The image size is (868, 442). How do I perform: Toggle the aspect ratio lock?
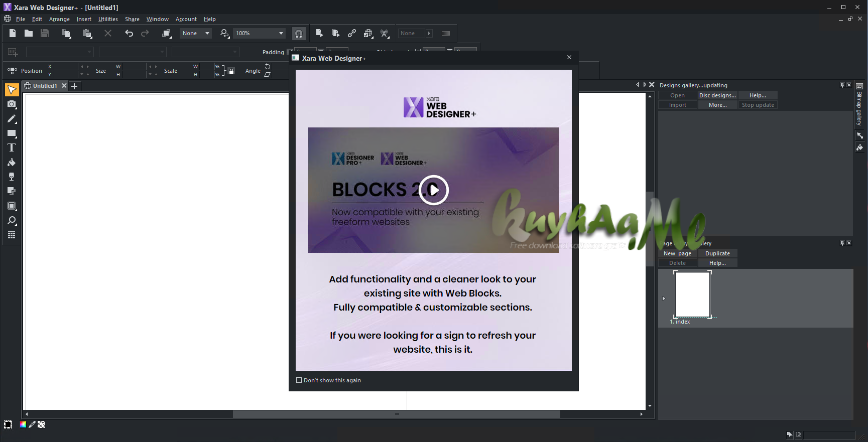(231, 71)
